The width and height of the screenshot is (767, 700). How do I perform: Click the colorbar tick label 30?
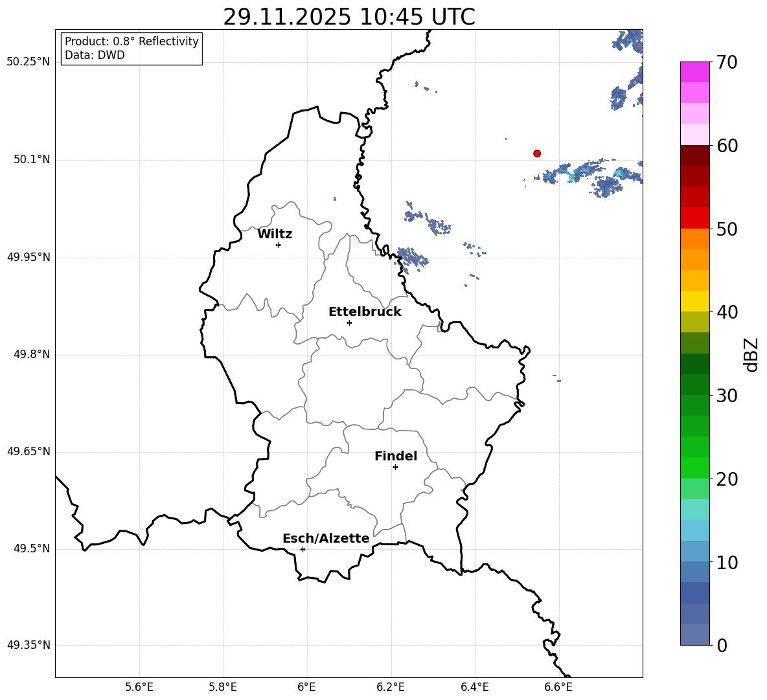point(727,396)
